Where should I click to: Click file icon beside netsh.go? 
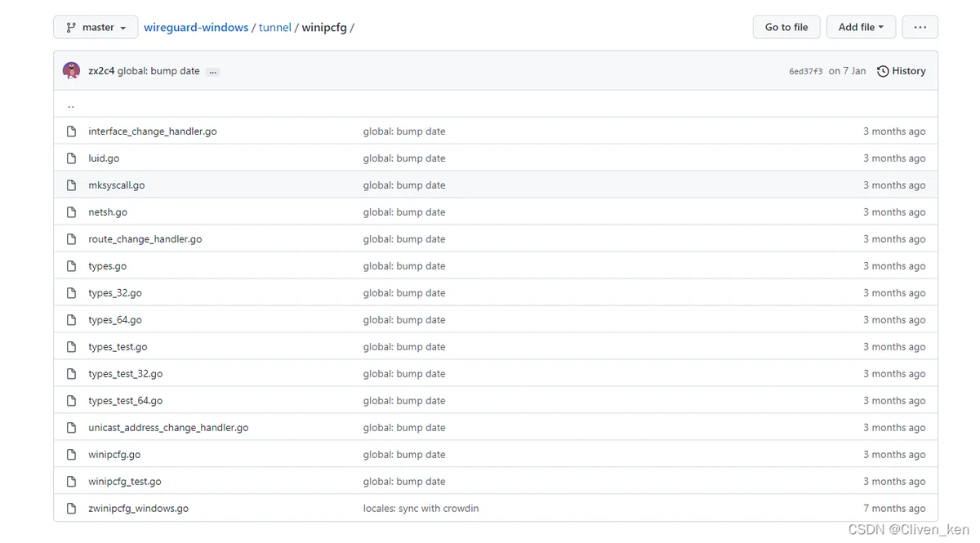coord(72,212)
